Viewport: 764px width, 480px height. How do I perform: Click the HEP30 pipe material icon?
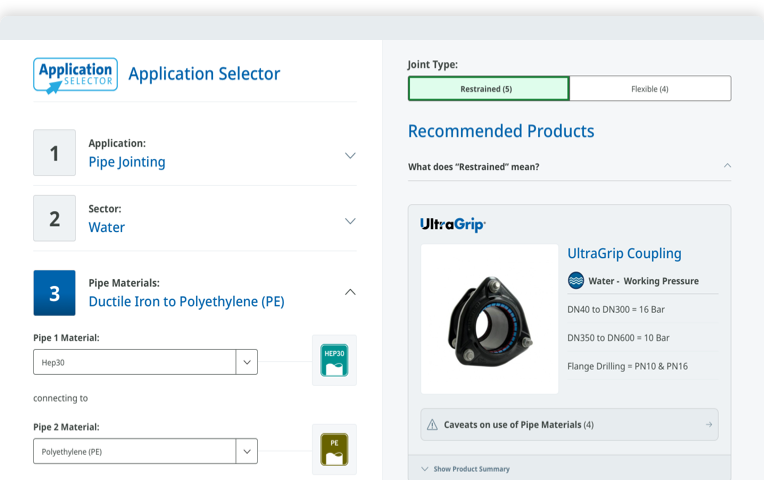(334, 360)
